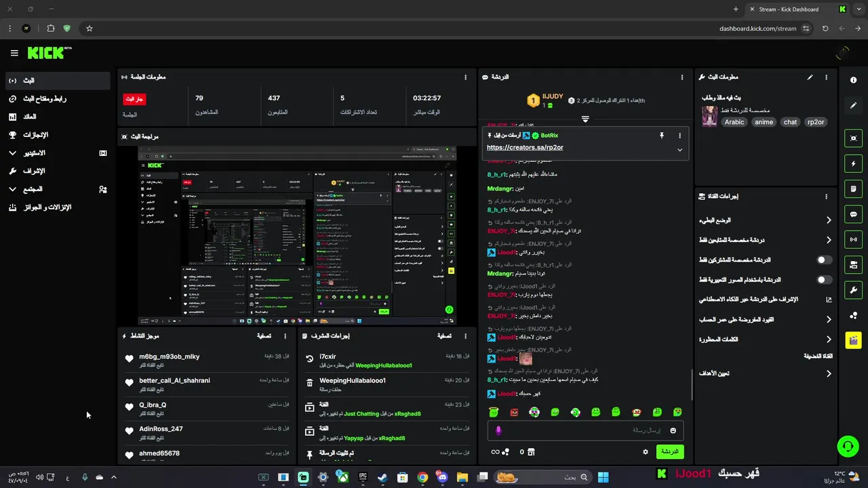Click filter label in moderator actions panel

[444, 336]
